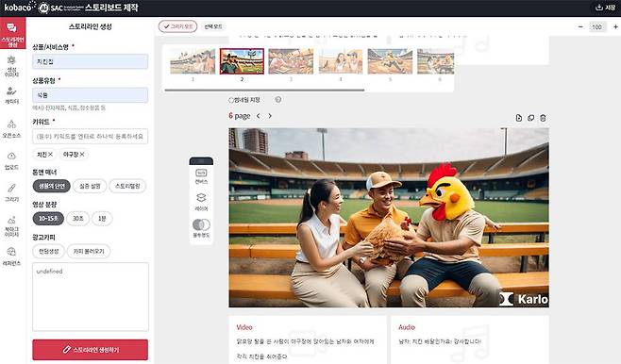The width and height of the screenshot is (621, 364).
Task: Select the fourth thumbnail showing a smiling couple
Action: pyautogui.click(x=341, y=61)
